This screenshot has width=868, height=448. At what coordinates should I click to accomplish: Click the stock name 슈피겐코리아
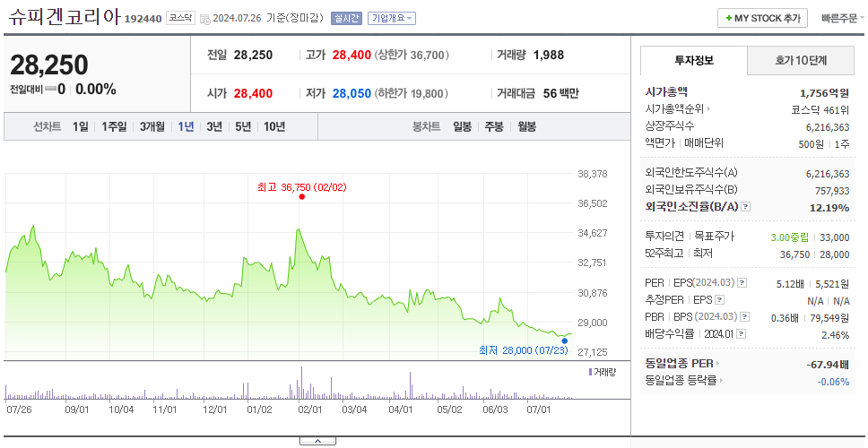64,17
